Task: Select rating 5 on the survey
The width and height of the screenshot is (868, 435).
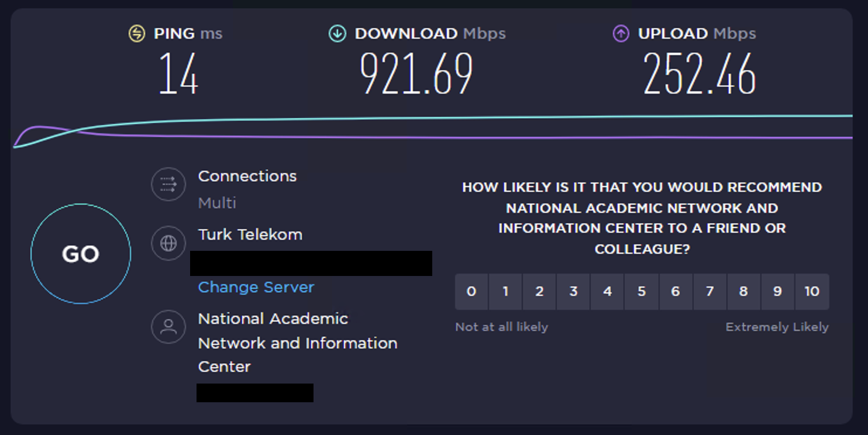Action: click(642, 291)
